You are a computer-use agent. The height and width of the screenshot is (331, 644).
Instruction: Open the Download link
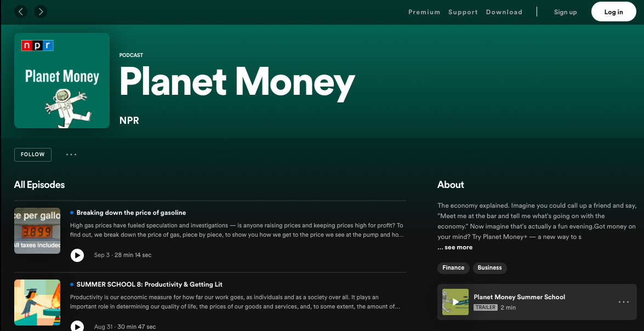click(x=504, y=12)
